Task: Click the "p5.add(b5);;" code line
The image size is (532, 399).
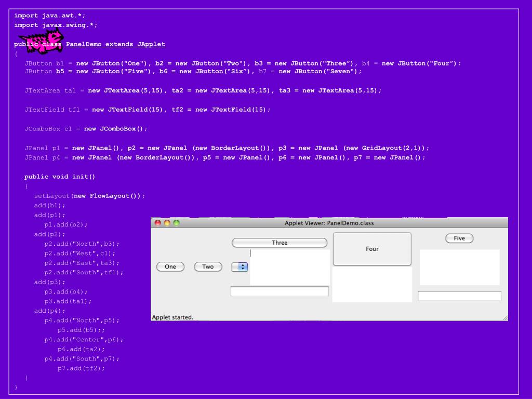Action: (81, 330)
